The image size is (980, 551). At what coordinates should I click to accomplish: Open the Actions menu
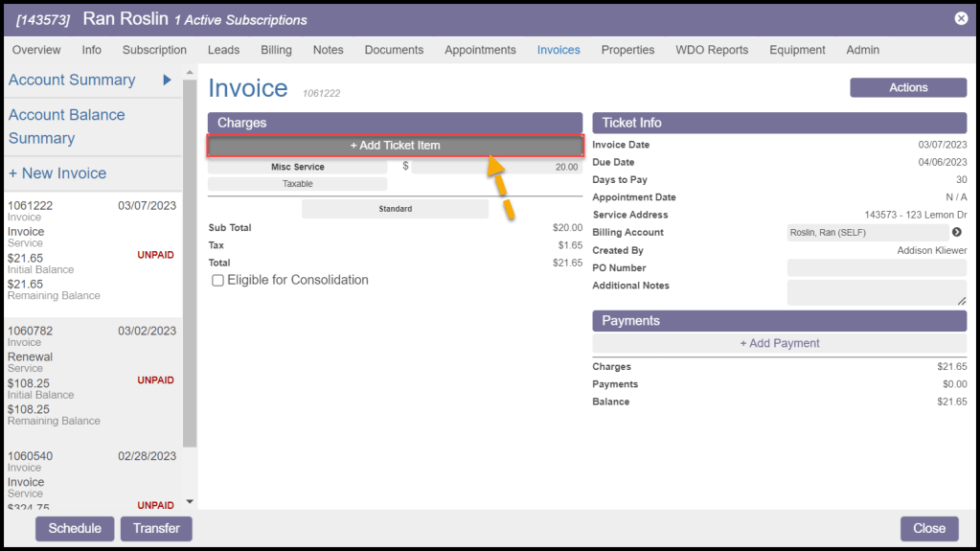coord(907,88)
